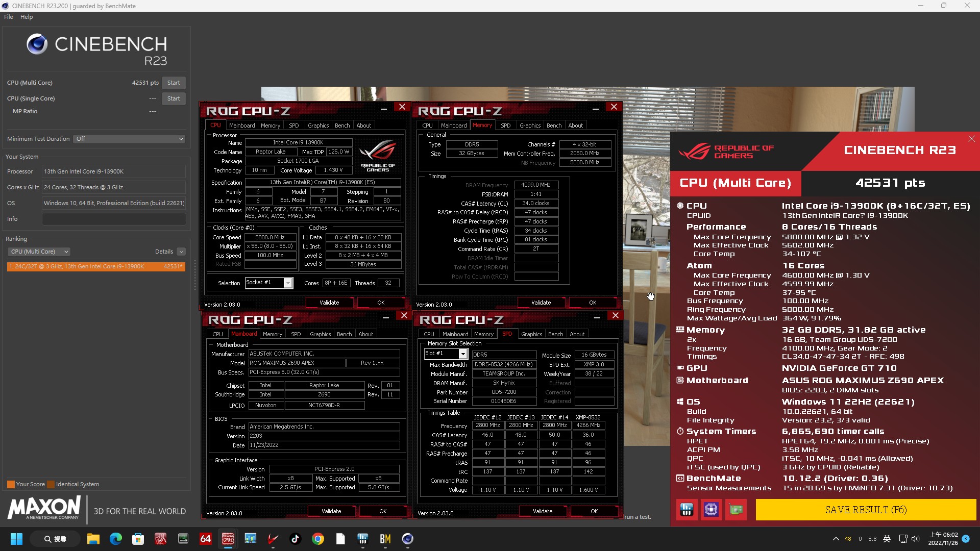Open HWiNFO from the taskbar
Viewport: 980px width, 551px height.
362,539
